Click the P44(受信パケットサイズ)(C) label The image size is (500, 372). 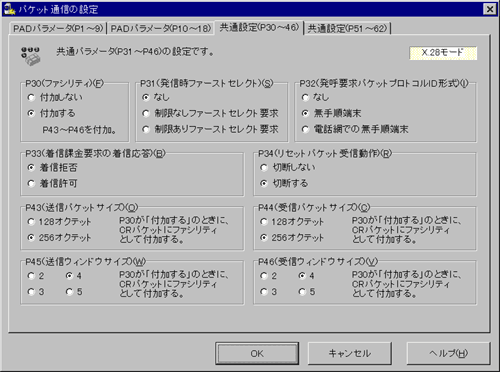pos(314,208)
